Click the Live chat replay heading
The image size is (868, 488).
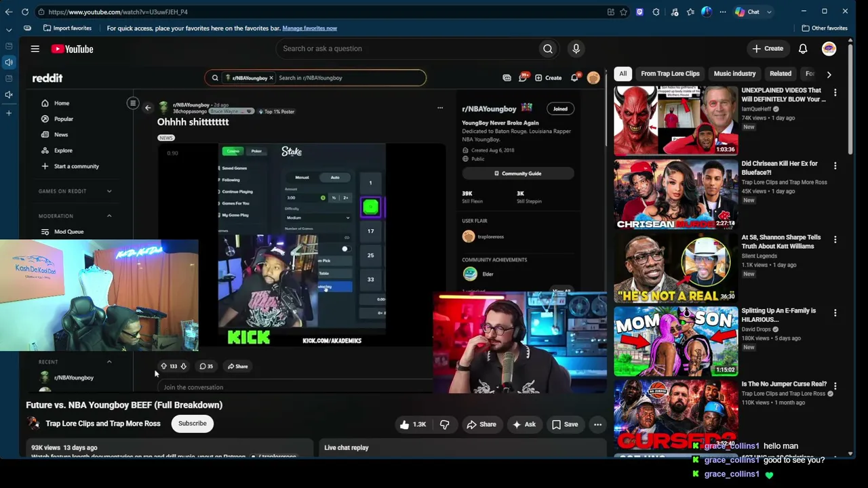click(347, 447)
